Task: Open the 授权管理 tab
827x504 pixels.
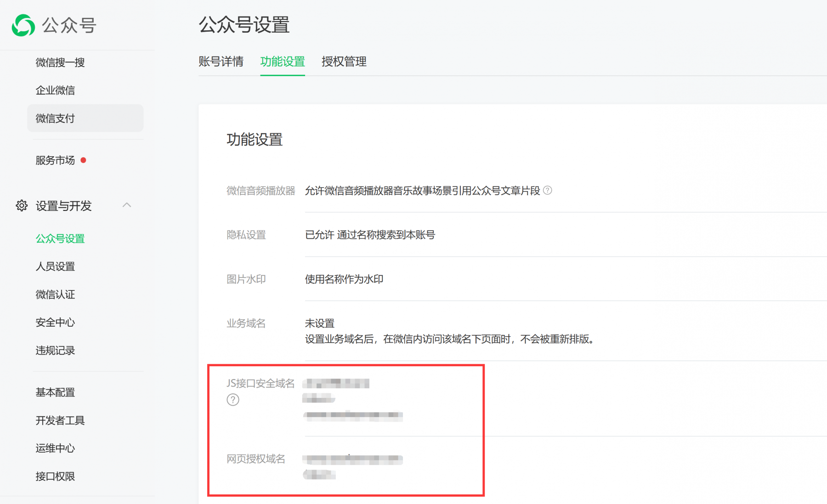Action: (x=344, y=61)
